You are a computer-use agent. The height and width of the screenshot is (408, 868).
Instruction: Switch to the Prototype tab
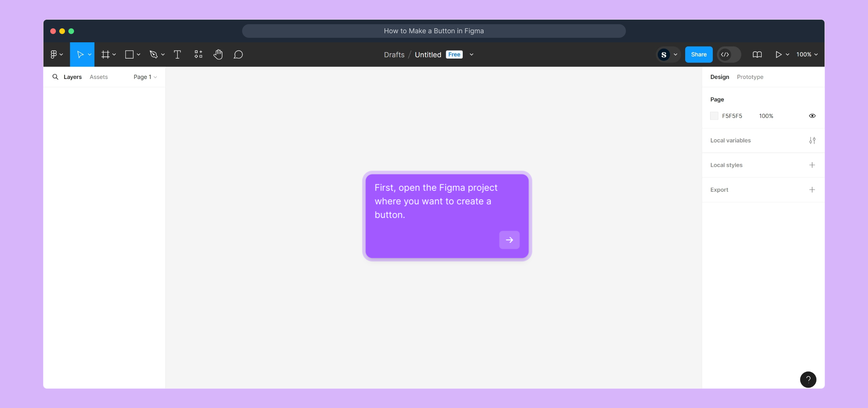point(750,77)
